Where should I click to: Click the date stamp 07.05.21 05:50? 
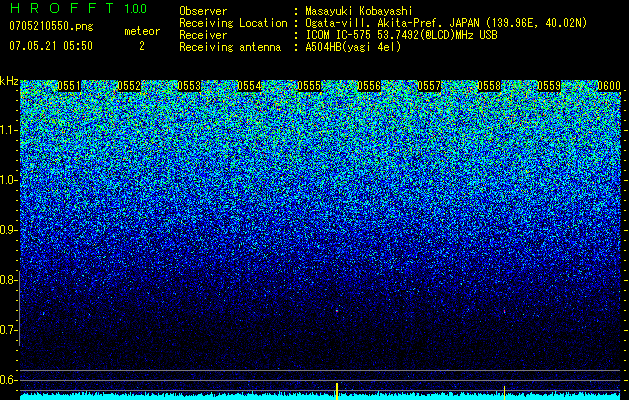51,46
